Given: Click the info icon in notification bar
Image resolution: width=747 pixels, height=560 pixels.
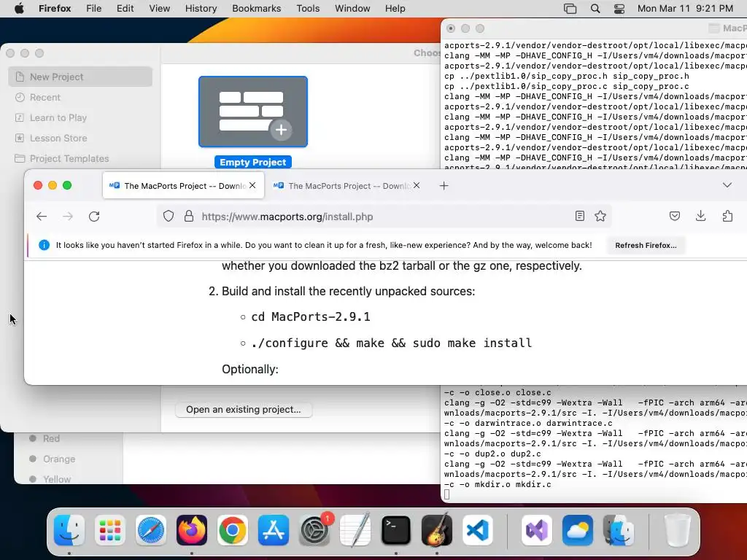Looking at the screenshot, I should pyautogui.click(x=44, y=245).
